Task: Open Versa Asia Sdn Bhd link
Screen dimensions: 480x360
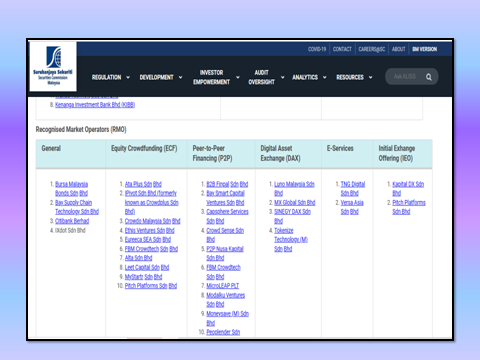Action: (x=352, y=207)
